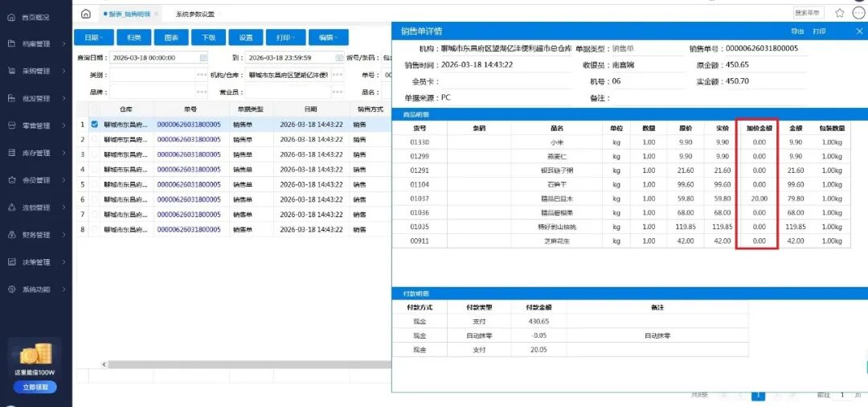Open calendar picker for the start date
This screenshot has height=407, width=868.
tap(203, 58)
